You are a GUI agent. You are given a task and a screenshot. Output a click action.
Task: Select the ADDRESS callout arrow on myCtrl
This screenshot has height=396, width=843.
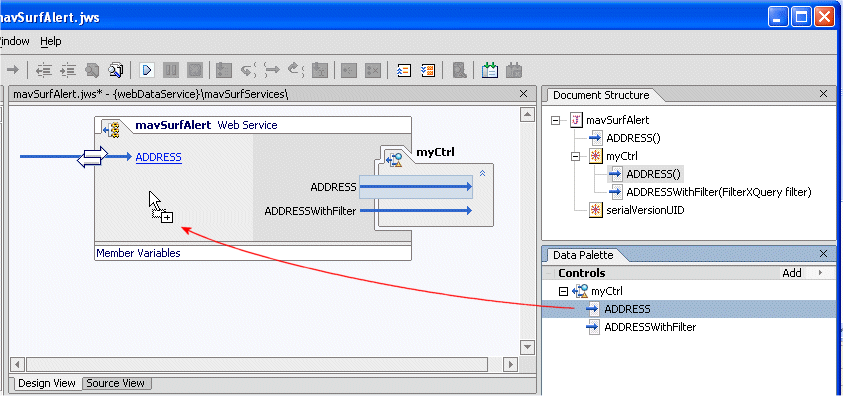pyautogui.click(x=416, y=187)
